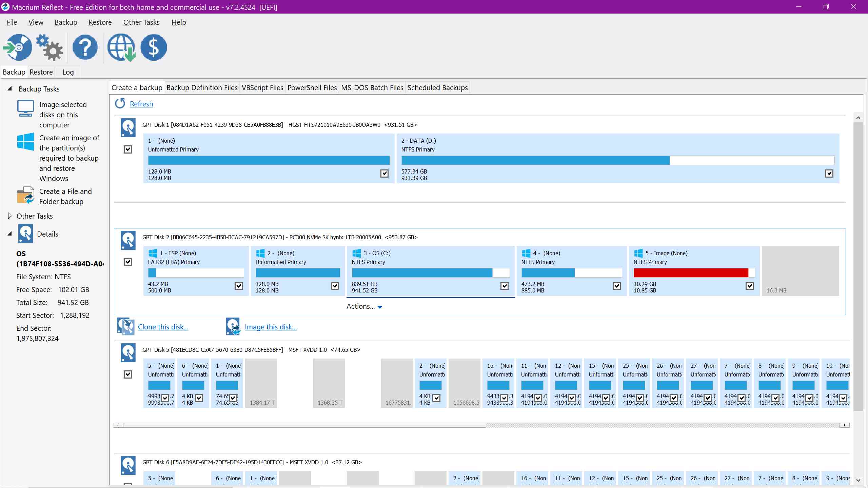This screenshot has width=868, height=488.
Task: Click the monitor icon for Image selected disks
Action: 25,108
